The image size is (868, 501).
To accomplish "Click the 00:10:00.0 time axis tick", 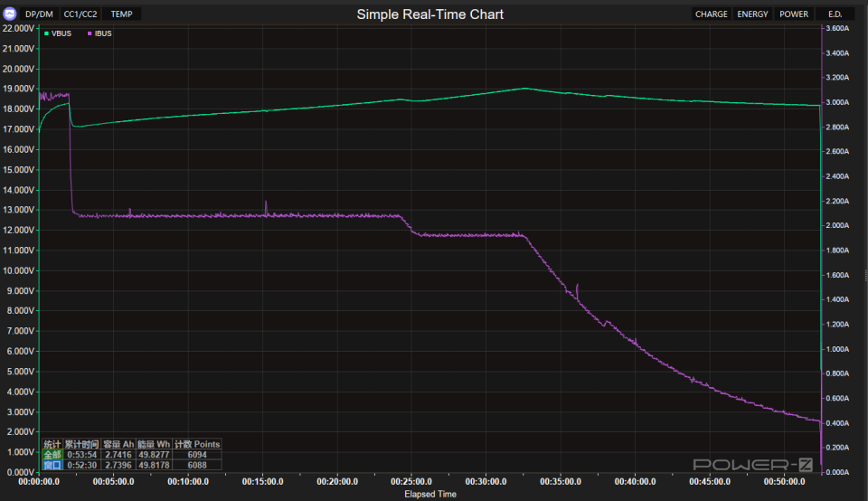I will 188,482.
